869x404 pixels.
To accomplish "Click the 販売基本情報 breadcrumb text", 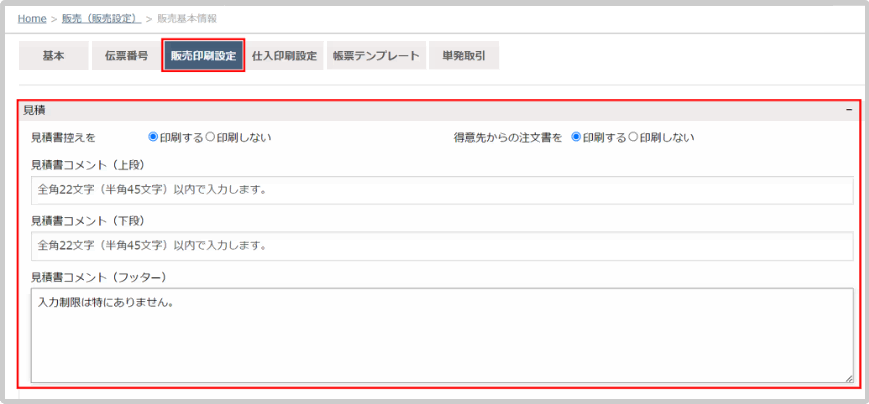I will tap(187, 18).
